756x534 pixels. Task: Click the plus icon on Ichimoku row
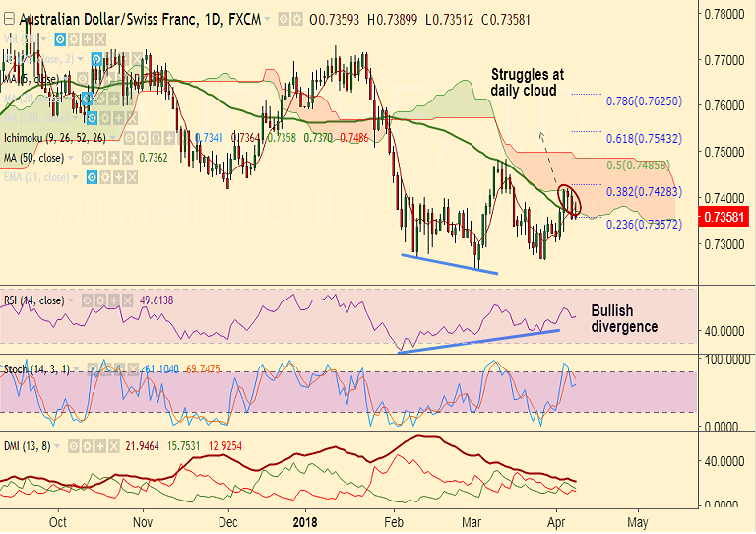click(169, 139)
